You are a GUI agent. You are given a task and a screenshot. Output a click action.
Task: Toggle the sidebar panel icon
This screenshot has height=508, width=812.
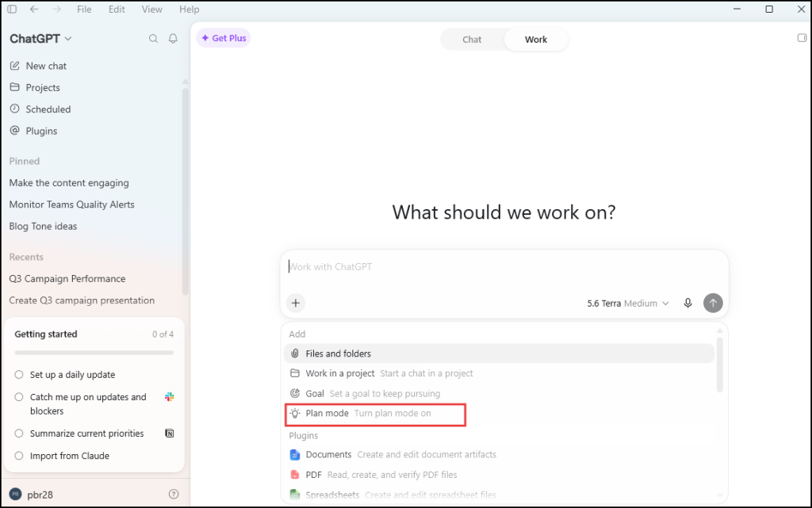12,9
